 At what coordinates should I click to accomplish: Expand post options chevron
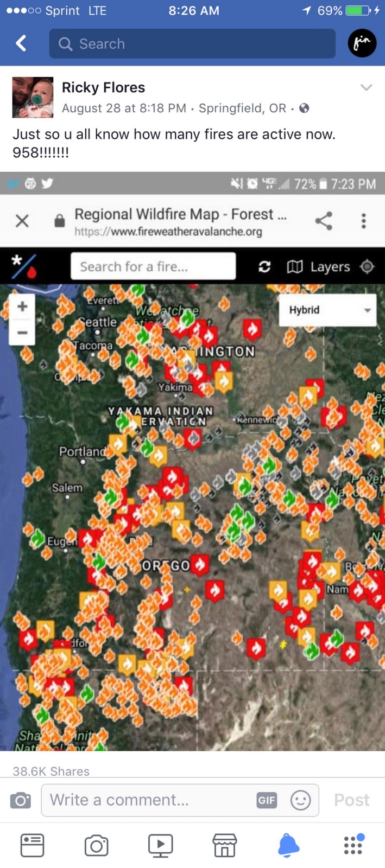pos(367,87)
